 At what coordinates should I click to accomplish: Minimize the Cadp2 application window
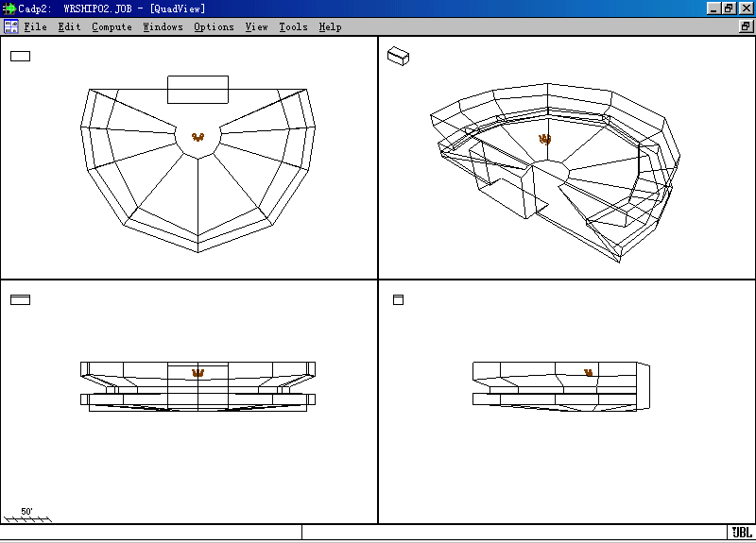(x=714, y=8)
